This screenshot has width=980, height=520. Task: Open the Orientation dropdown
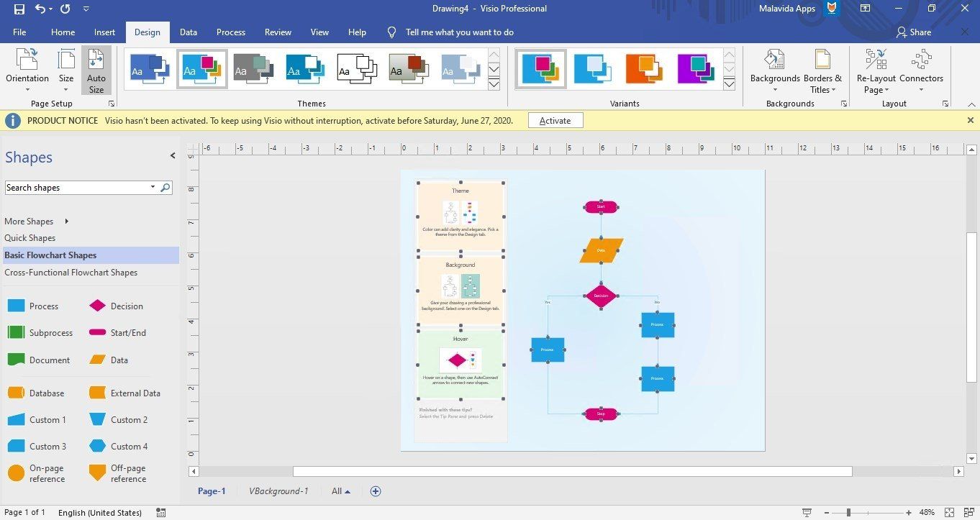27,70
